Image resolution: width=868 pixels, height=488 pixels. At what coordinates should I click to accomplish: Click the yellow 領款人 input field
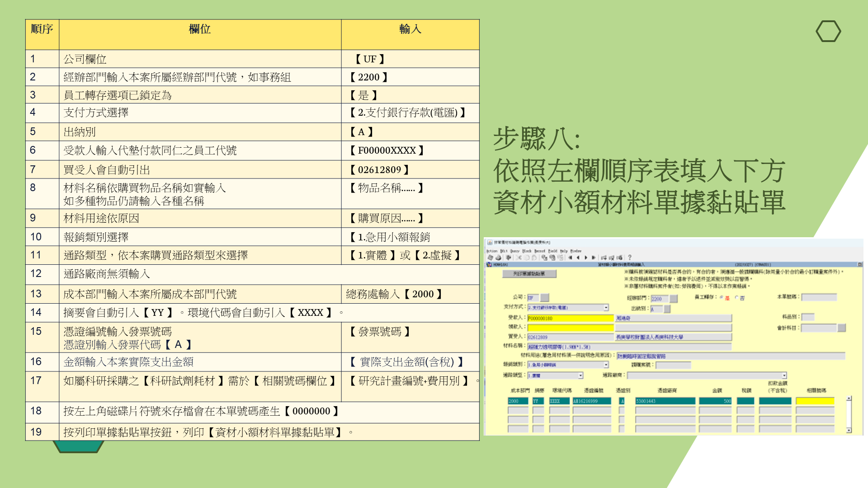coord(571,328)
